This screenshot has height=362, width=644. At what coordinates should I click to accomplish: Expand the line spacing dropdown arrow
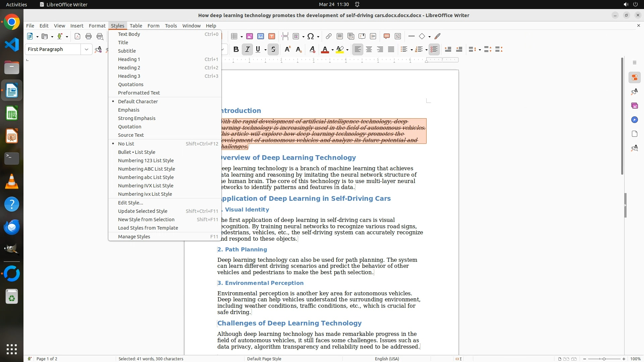pos(480,50)
